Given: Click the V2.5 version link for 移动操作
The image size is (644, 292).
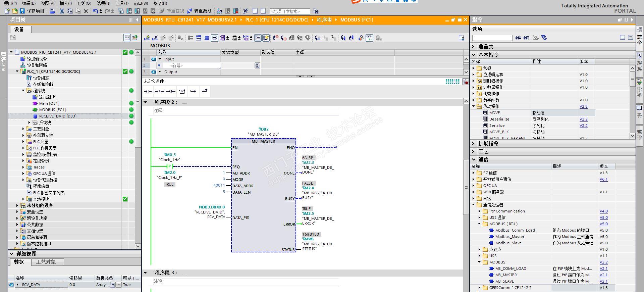Looking at the screenshot, I should click(x=584, y=106).
